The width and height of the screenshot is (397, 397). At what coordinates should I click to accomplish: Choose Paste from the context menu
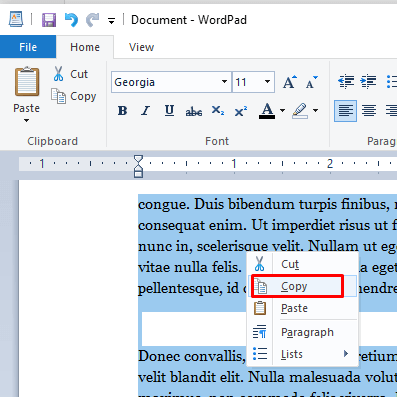303,308
